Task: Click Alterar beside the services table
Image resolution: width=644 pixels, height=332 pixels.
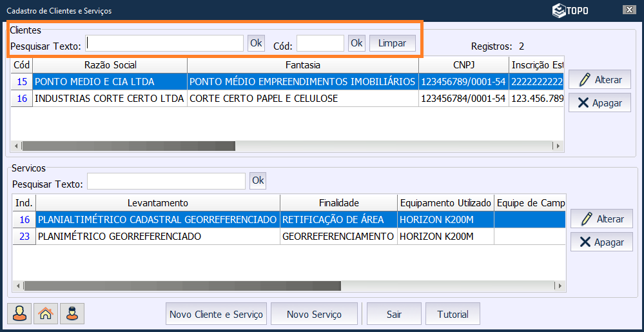Action: coord(601,219)
